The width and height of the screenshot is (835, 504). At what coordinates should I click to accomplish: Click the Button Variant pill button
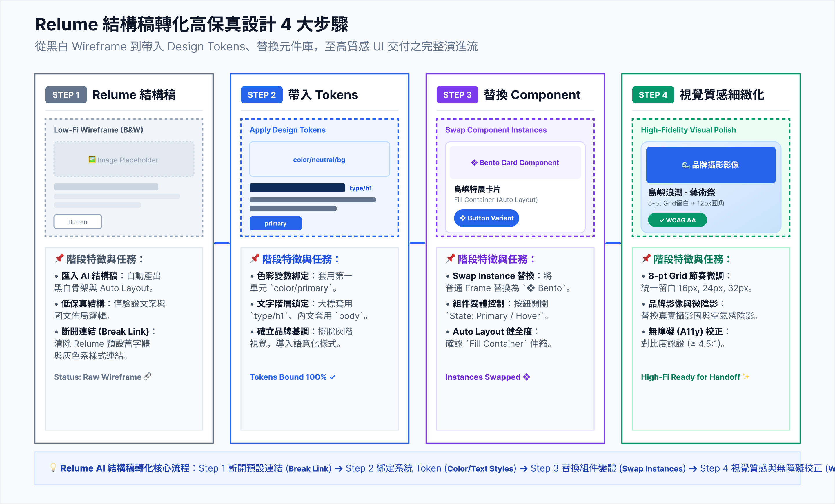486,218
